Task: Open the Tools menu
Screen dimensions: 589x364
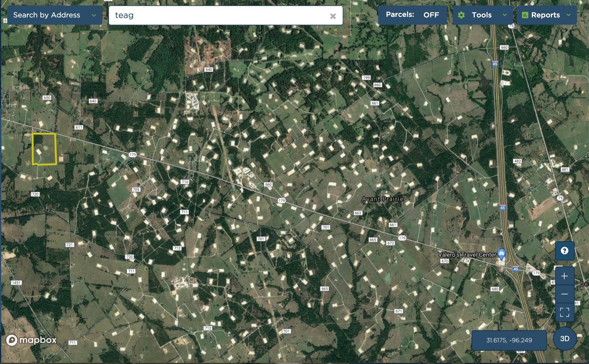Action: [x=481, y=15]
